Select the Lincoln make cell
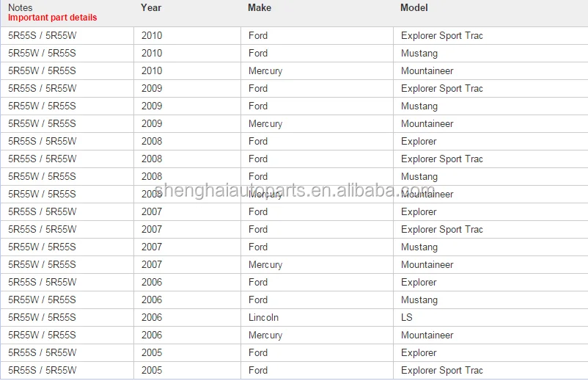The width and height of the screenshot is (588, 381). 264,317
